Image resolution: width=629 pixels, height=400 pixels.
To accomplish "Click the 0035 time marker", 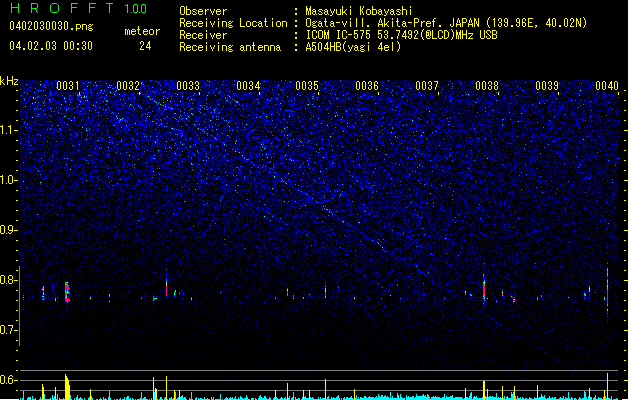I will [x=307, y=85].
